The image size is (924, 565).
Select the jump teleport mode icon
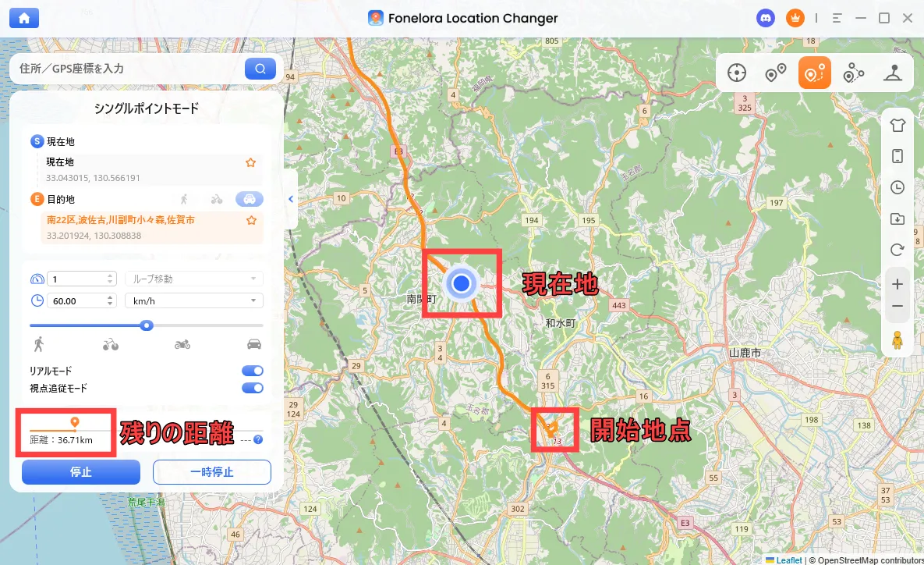(776, 73)
